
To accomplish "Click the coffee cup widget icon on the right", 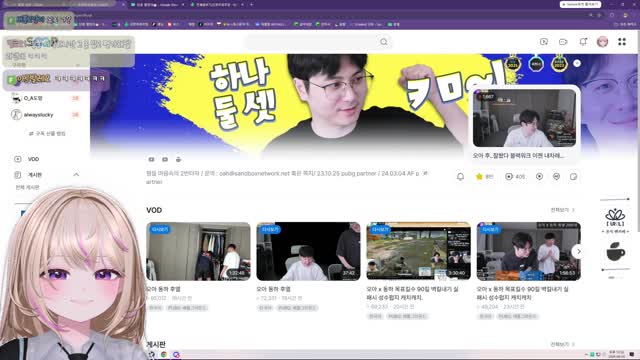I will 615,251.
